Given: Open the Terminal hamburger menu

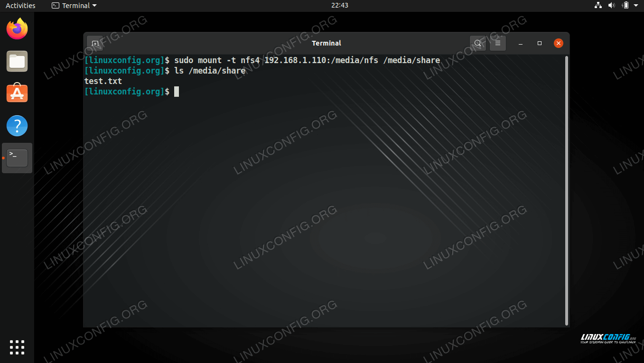Looking at the screenshot, I should click(x=498, y=43).
